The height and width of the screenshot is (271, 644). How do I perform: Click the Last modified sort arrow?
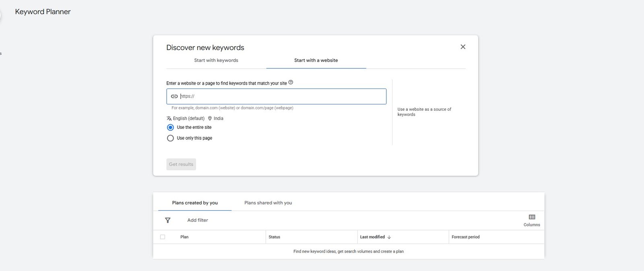[389, 237]
